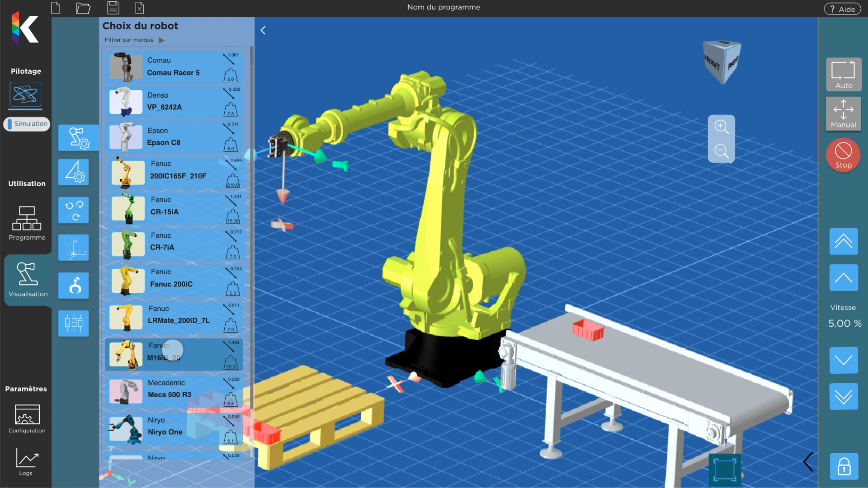
Task: Switch to Manual mode
Action: click(844, 114)
